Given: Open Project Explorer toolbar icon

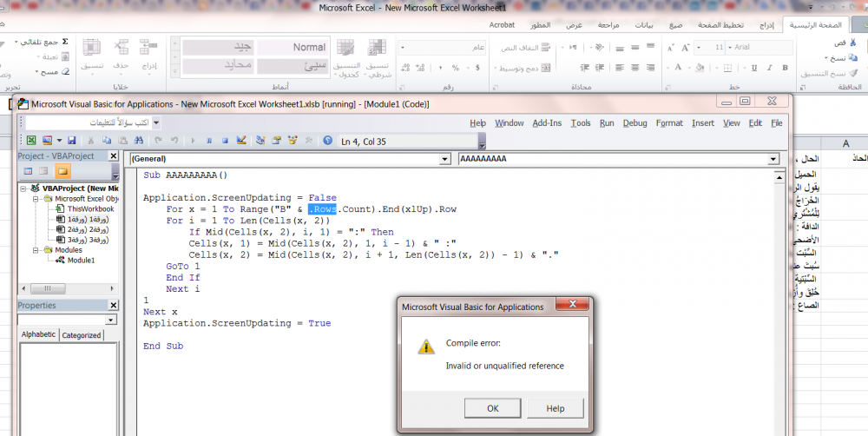Looking at the screenshot, I should [260, 141].
